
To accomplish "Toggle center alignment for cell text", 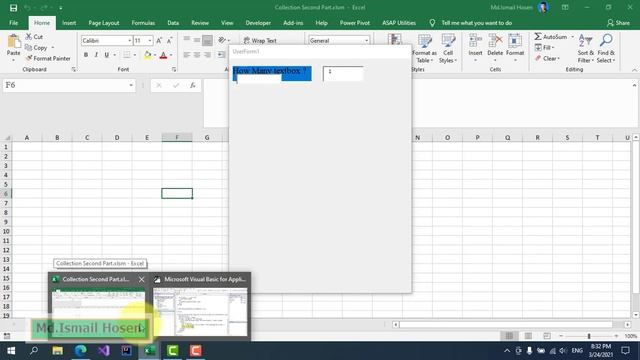I will click(197, 55).
